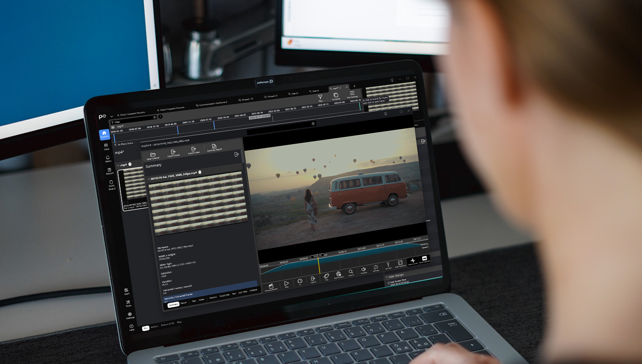Open the Tools section in the sidebar
The height and width of the screenshot is (364, 642).
[x=128, y=303]
